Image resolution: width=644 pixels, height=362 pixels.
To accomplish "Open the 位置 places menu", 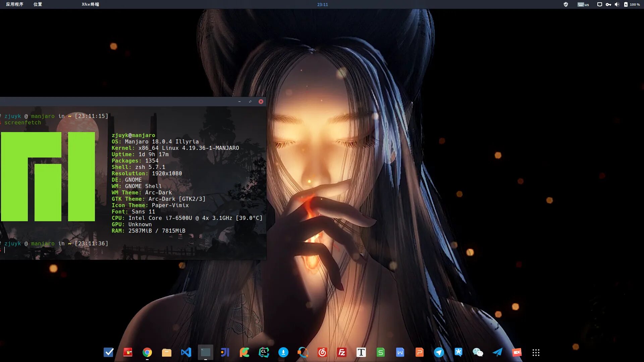I will [x=38, y=4].
